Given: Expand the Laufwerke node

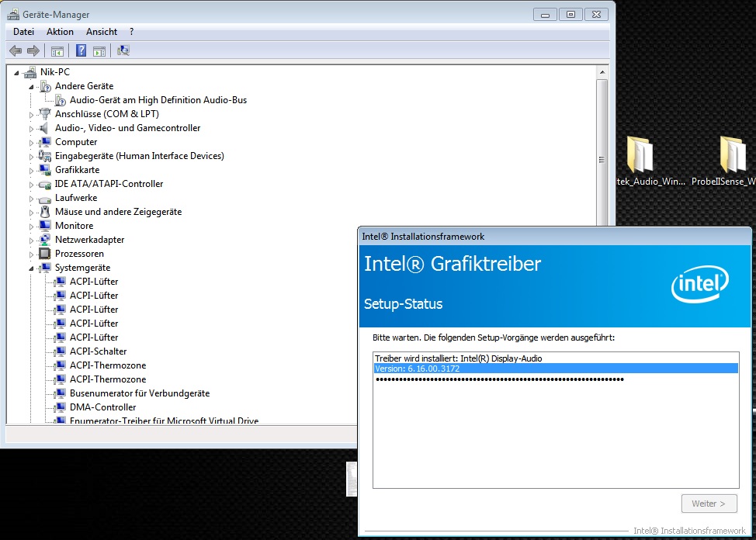Looking at the screenshot, I should (x=31, y=199).
